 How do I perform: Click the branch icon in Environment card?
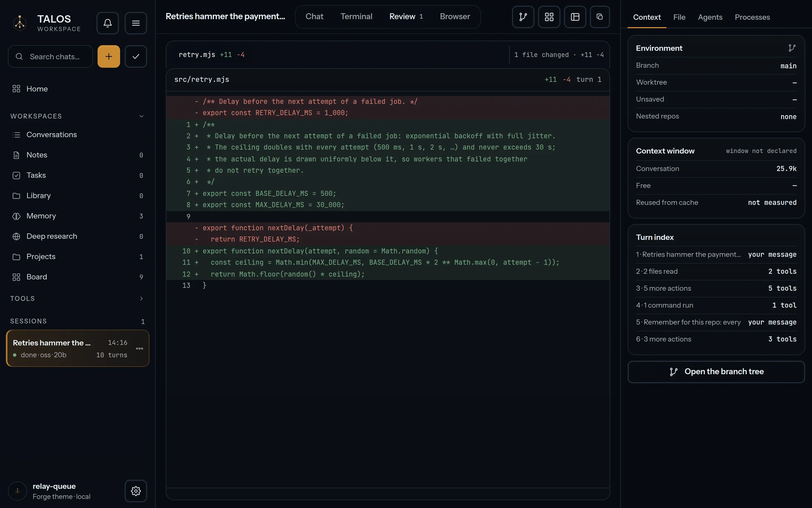(x=792, y=48)
